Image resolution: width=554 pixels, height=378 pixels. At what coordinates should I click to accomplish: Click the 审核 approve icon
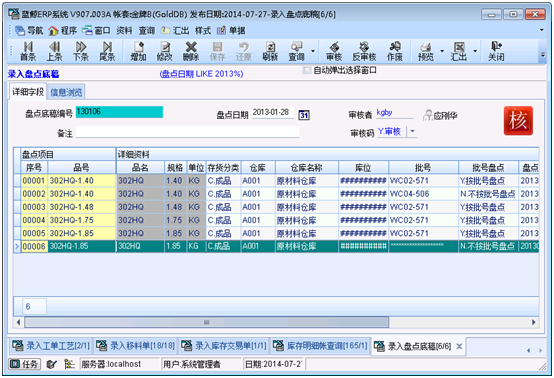click(334, 51)
